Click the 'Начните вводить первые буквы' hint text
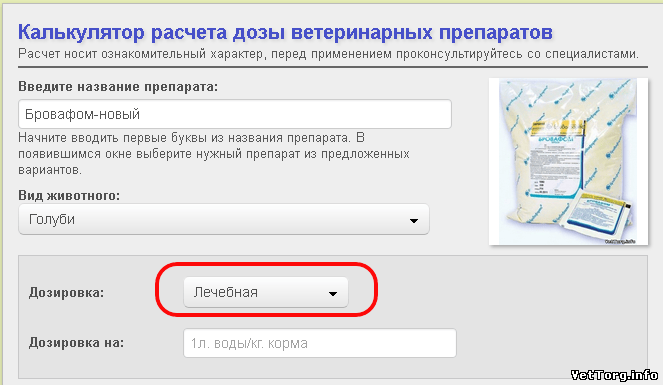 click(214, 154)
